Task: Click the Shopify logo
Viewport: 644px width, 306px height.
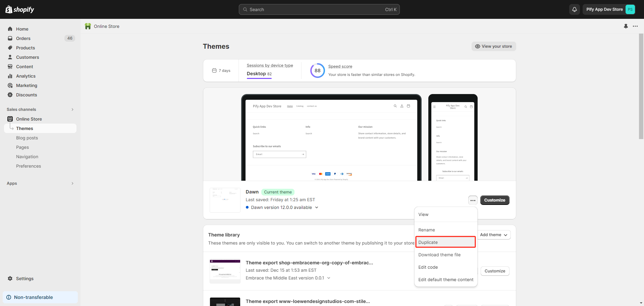Action: (20, 9)
